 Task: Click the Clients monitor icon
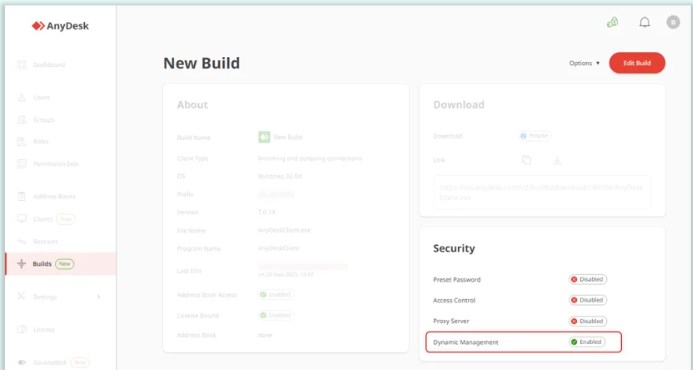[22, 219]
